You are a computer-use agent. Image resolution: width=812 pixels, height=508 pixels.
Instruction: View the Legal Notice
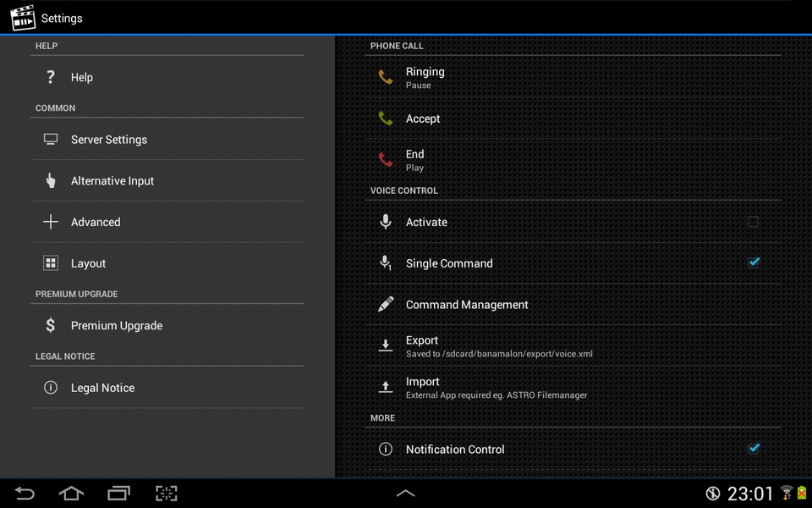pos(167,387)
